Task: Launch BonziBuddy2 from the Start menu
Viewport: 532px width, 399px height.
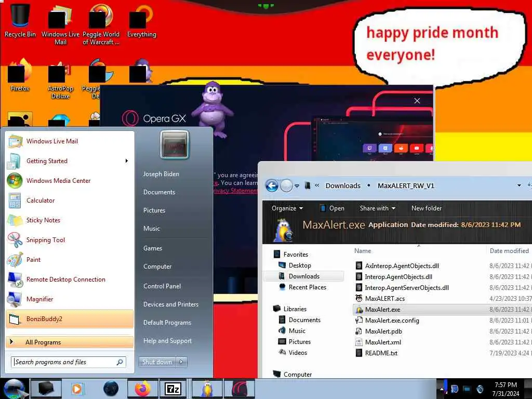Action: [x=70, y=319]
